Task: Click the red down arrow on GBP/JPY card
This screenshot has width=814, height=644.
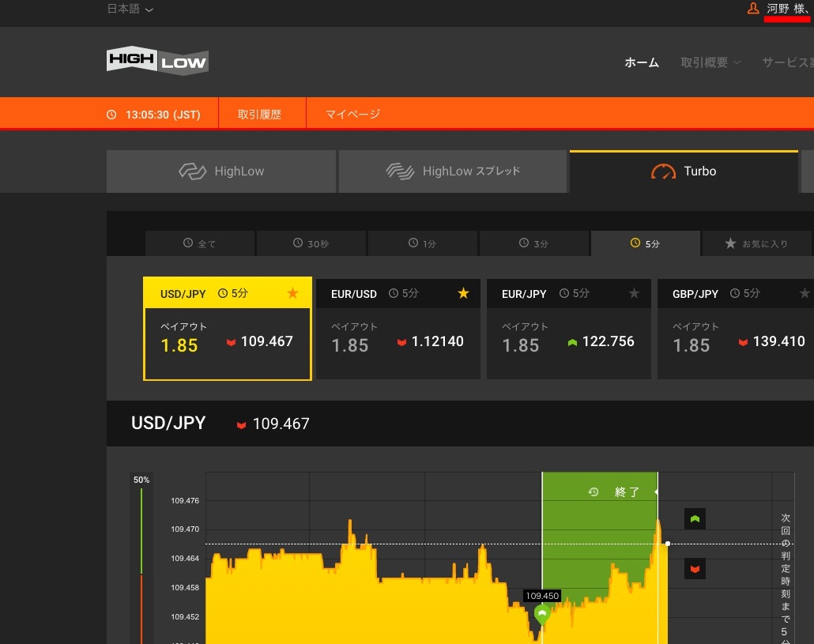Action: coord(744,342)
